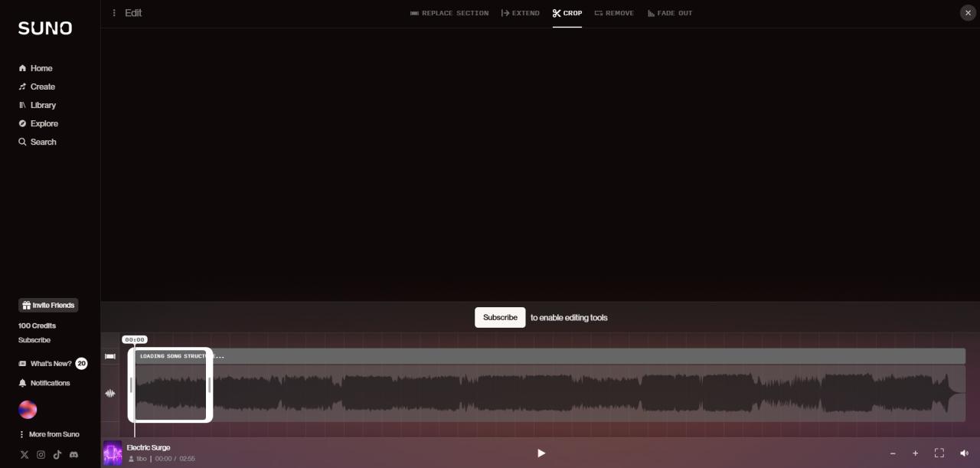Image resolution: width=980 pixels, height=468 pixels.
Task: Click the song structure view icon beside the timeline
Action: 110,356
